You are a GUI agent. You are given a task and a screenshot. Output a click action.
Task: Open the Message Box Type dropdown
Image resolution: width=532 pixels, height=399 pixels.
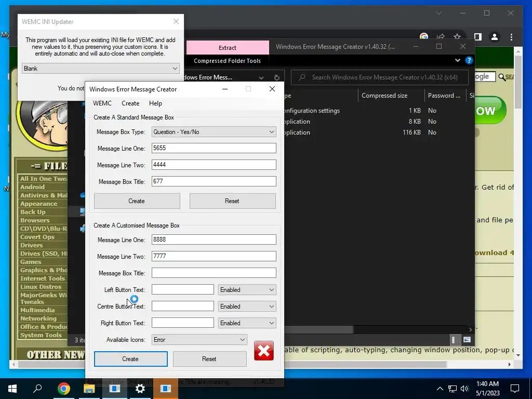coord(214,131)
